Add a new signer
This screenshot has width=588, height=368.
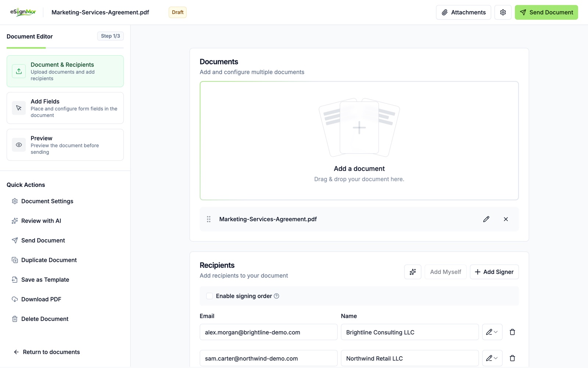coord(494,272)
